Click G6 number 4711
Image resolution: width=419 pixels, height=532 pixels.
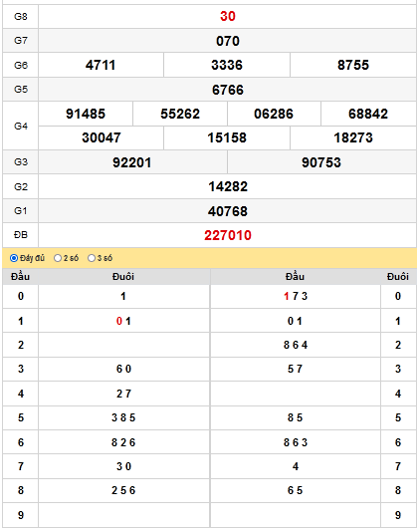click(x=101, y=65)
